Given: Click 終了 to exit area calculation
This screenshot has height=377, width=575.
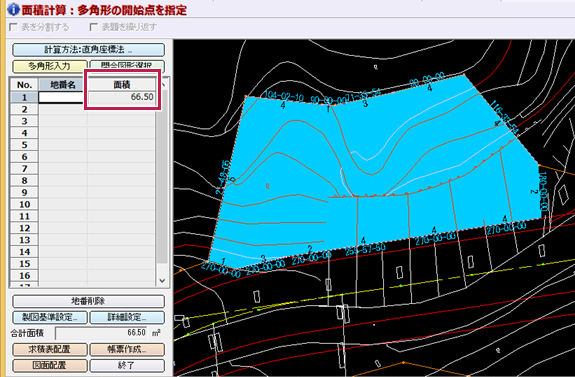Looking at the screenshot, I should click(127, 365).
